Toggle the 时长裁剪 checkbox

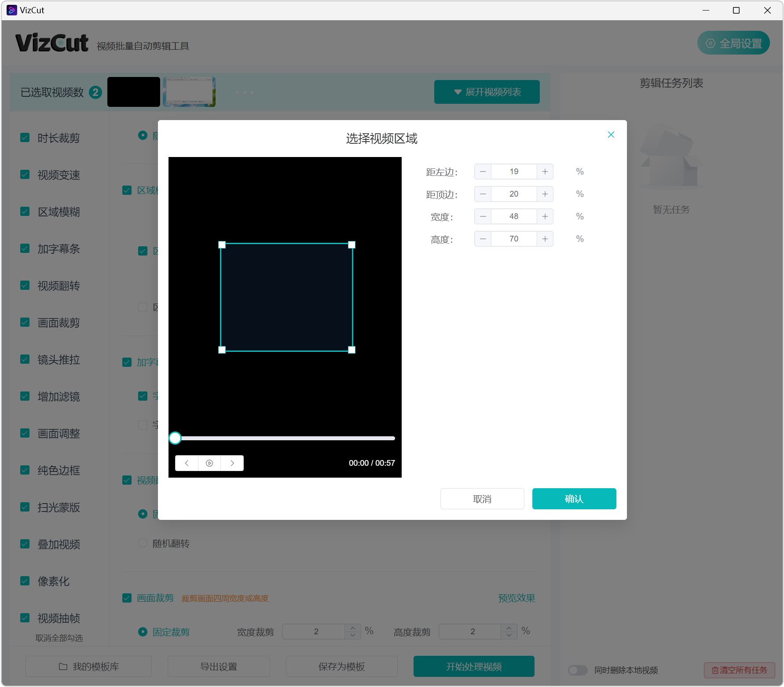tap(25, 138)
